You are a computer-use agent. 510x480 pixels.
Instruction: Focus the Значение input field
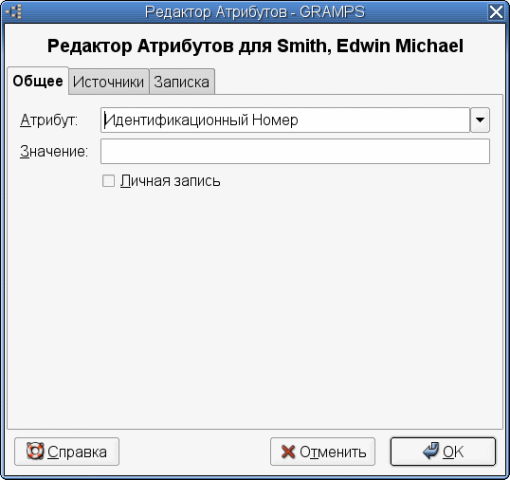point(295,152)
